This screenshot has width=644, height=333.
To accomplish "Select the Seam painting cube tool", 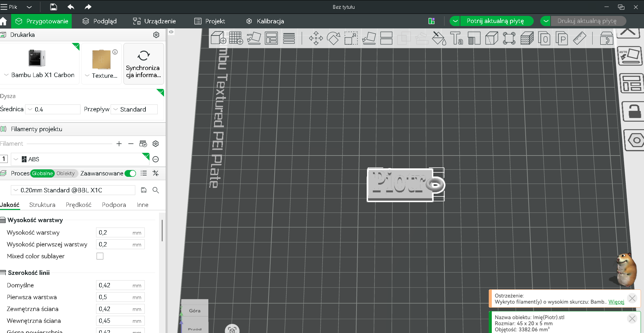I will click(491, 38).
